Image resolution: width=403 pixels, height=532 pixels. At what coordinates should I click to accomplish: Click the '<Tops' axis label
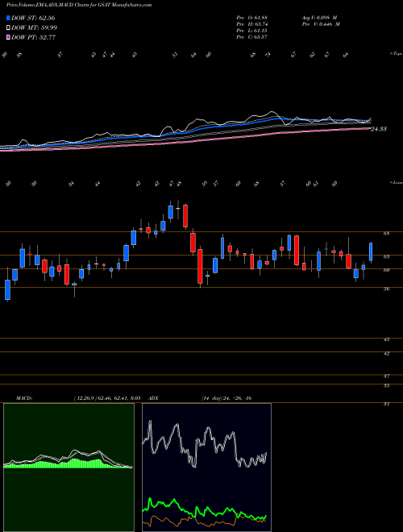(396, 54)
